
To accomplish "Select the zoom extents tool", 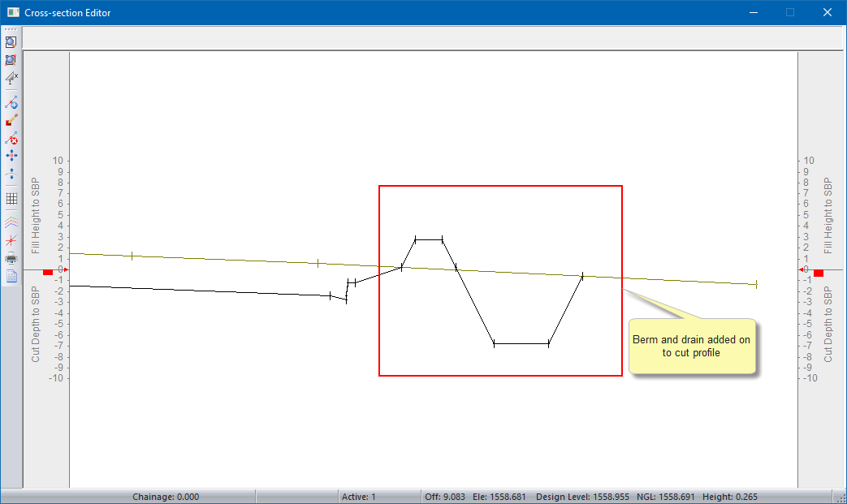I will [11, 60].
